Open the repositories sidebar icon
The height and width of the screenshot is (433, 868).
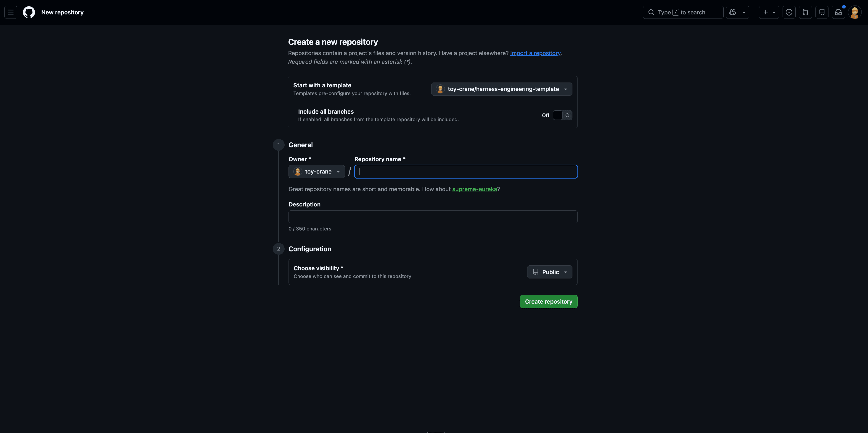pos(822,12)
